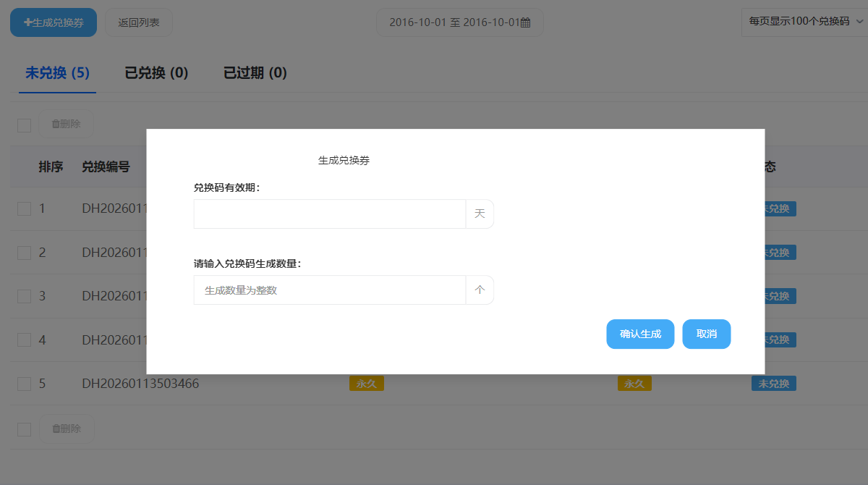Select the 未兑换 (5) tab
Viewport: 868px width, 485px height.
tap(57, 73)
